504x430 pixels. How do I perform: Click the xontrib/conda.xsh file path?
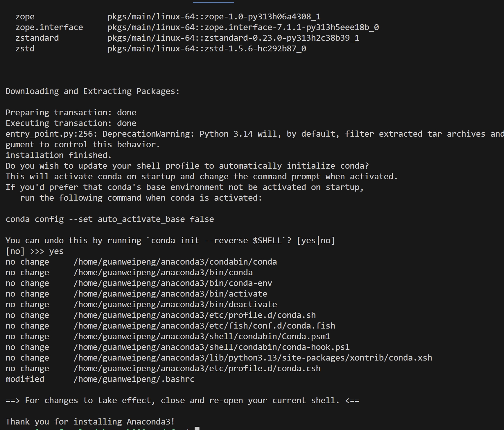click(x=253, y=358)
